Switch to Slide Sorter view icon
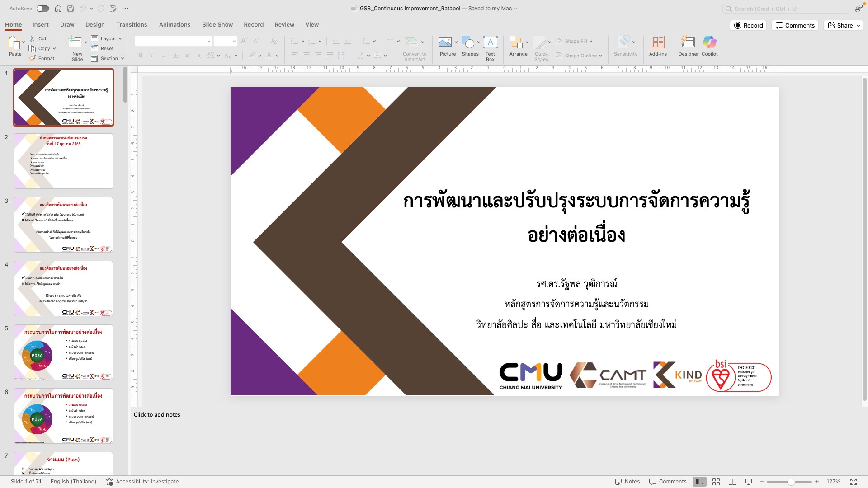This screenshot has height=488, width=868. 716,482
